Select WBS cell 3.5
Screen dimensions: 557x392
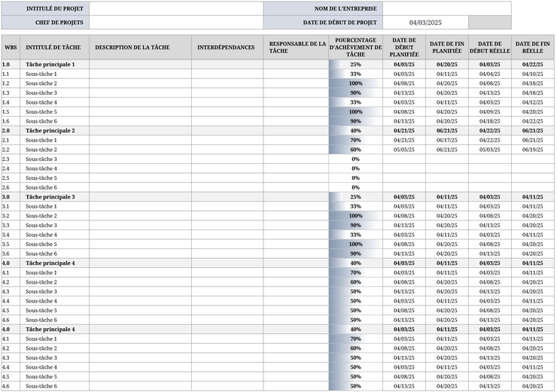pyautogui.click(x=11, y=245)
